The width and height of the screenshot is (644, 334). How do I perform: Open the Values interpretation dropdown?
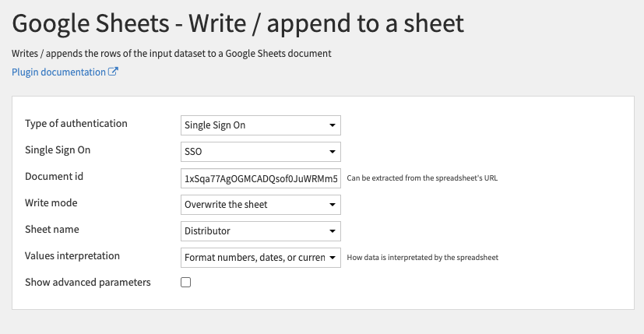260,258
